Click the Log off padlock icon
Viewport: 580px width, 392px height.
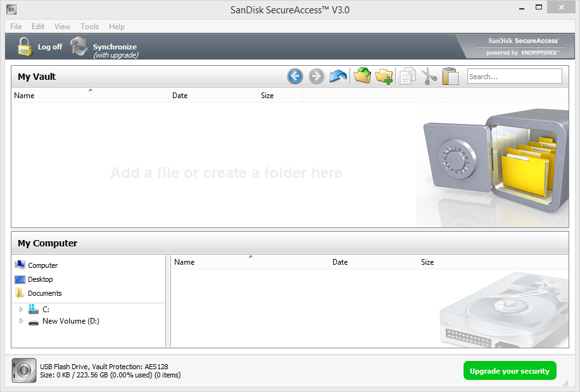25,47
